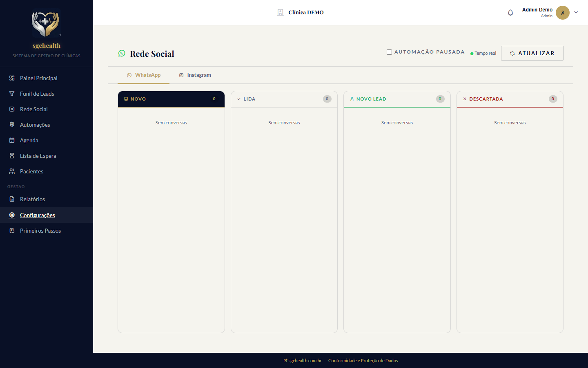Click the Painel Principal dashboard icon

pos(12,78)
